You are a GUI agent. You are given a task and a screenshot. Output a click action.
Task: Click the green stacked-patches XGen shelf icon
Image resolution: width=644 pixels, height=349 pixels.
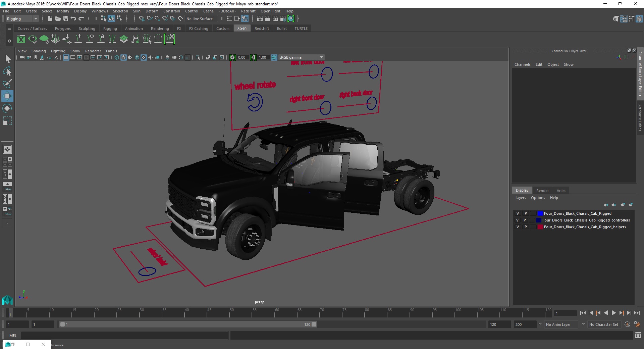coord(124,39)
